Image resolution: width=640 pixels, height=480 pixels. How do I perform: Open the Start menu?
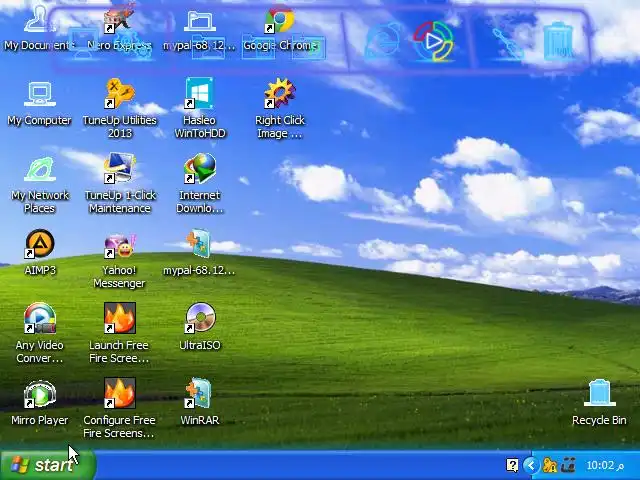[x=48, y=465]
